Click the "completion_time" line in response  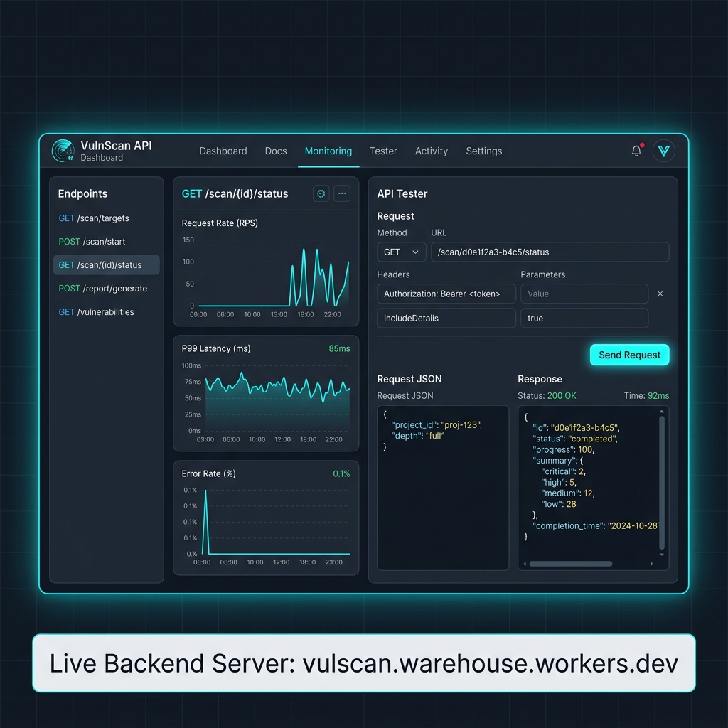pyautogui.click(x=596, y=525)
